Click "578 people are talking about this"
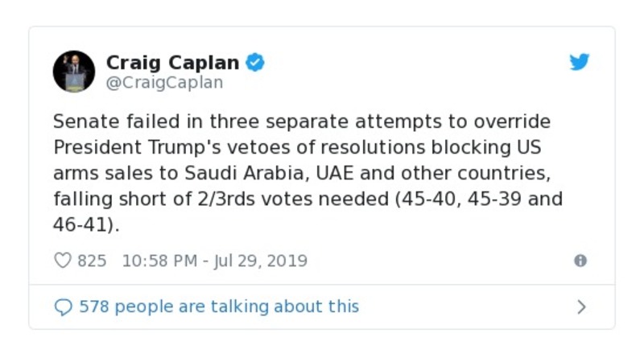644x358 pixels. pos(219,307)
